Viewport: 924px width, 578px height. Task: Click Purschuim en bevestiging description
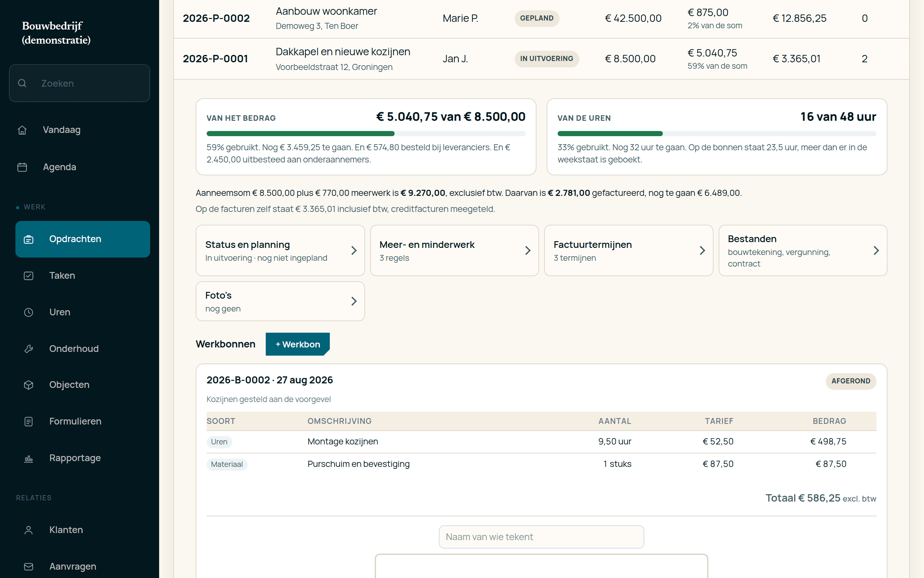(x=358, y=464)
